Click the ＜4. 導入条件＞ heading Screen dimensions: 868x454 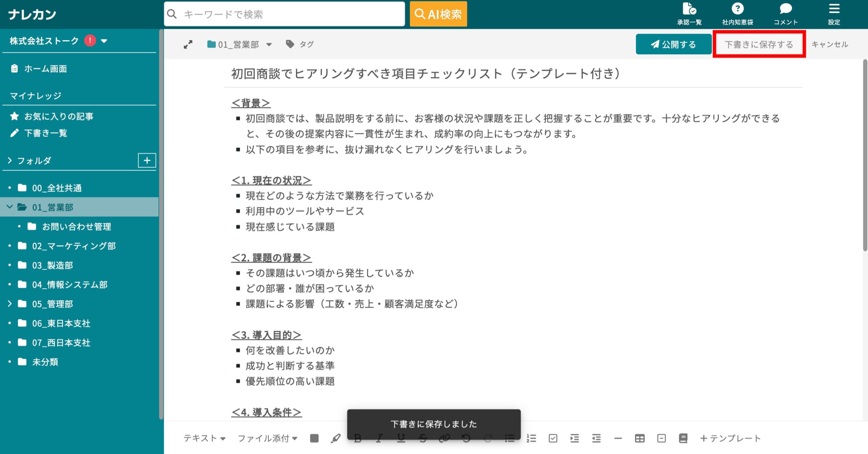[x=267, y=412]
